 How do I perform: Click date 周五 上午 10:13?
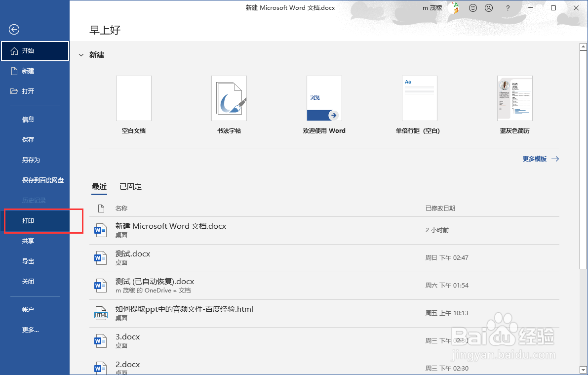[447, 313]
